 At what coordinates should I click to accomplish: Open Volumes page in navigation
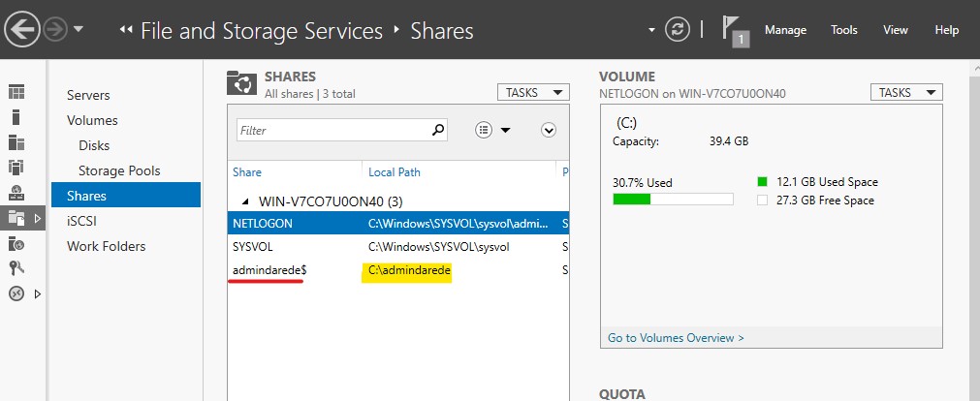tap(92, 120)
